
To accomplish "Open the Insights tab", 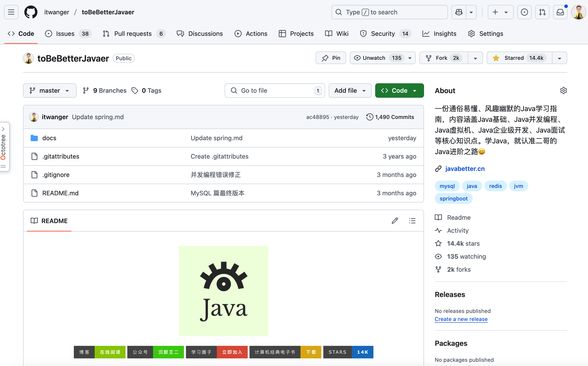I will point(445,34).
